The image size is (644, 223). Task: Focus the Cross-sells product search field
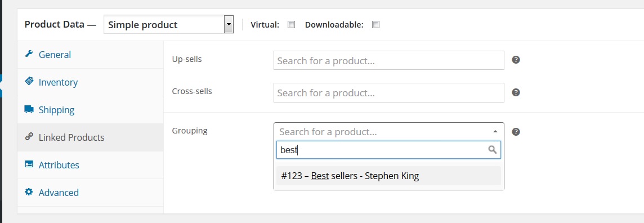(388, 92)
